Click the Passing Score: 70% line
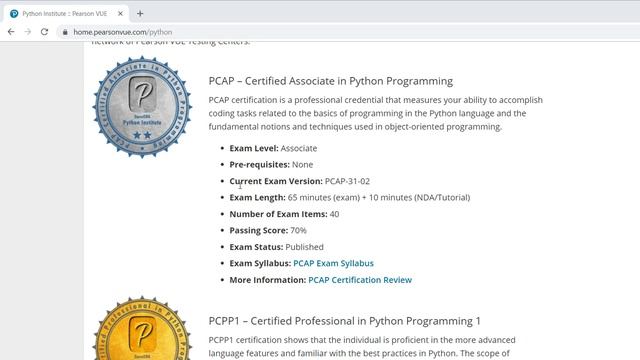Viewport: 640px width, 360px height. 268,230
